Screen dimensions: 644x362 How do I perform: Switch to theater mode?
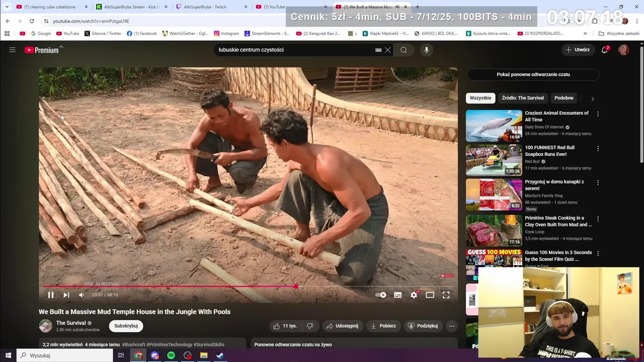point(430,295)
